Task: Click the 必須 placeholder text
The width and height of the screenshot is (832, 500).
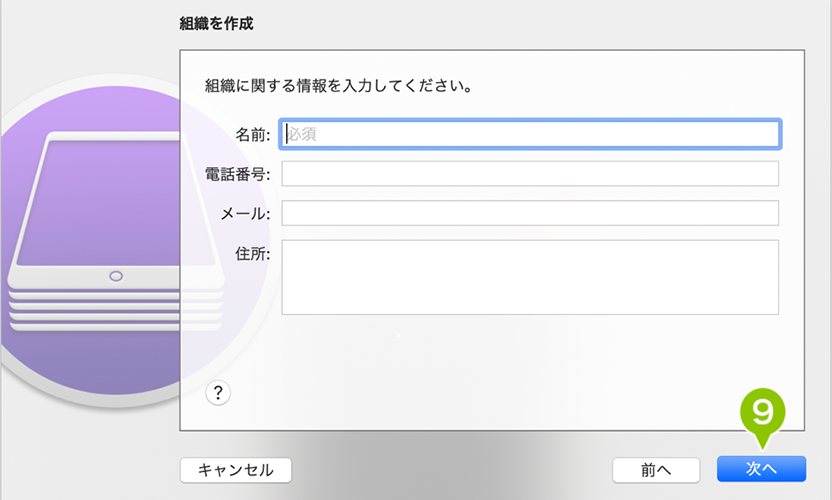Action: [x=302, y=134]
